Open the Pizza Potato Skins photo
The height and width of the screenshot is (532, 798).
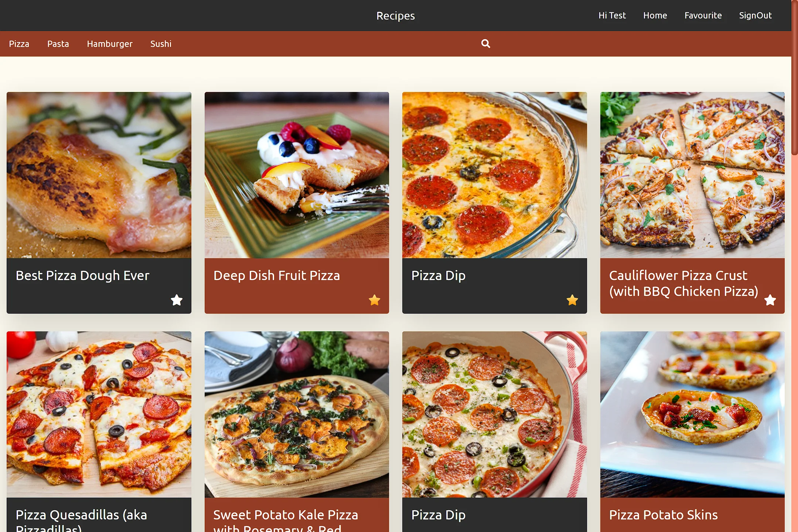click(692, 414)
